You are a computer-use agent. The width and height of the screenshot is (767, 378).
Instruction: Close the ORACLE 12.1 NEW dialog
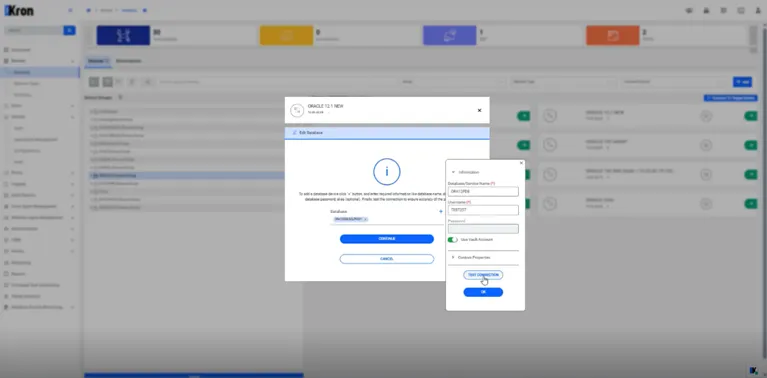[479, 111]
